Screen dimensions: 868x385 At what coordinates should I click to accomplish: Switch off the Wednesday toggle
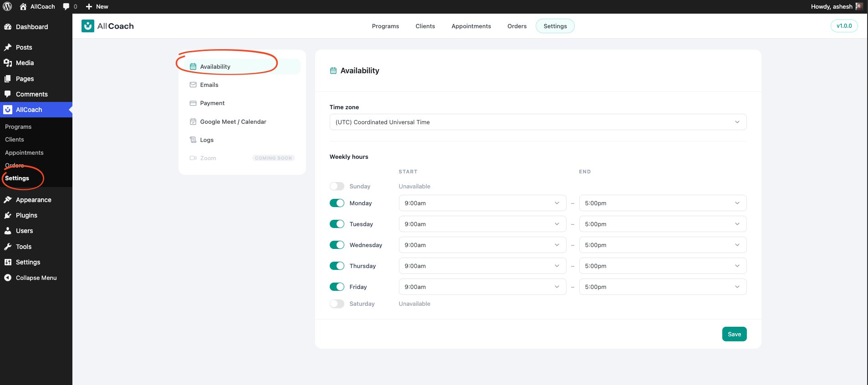(337, 245)
